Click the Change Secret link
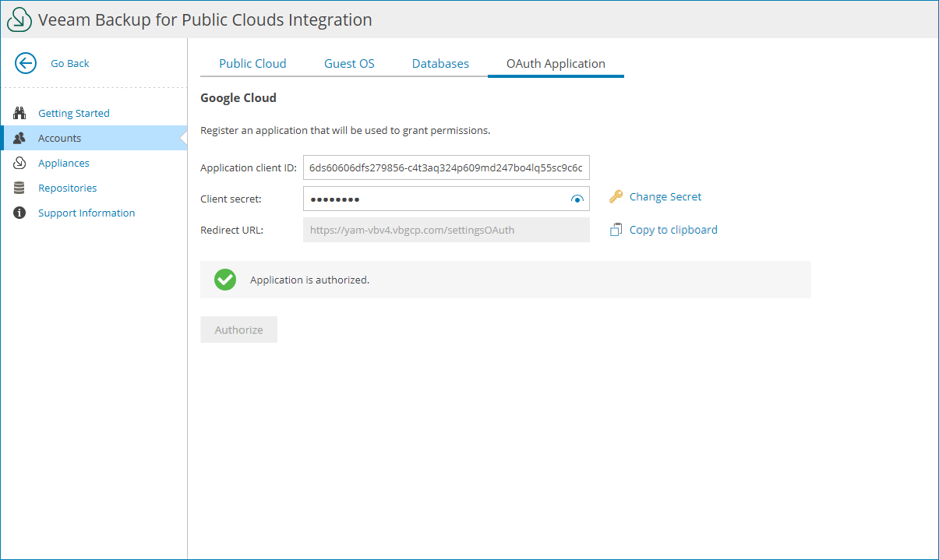939x560 pixels. (665, 196)
